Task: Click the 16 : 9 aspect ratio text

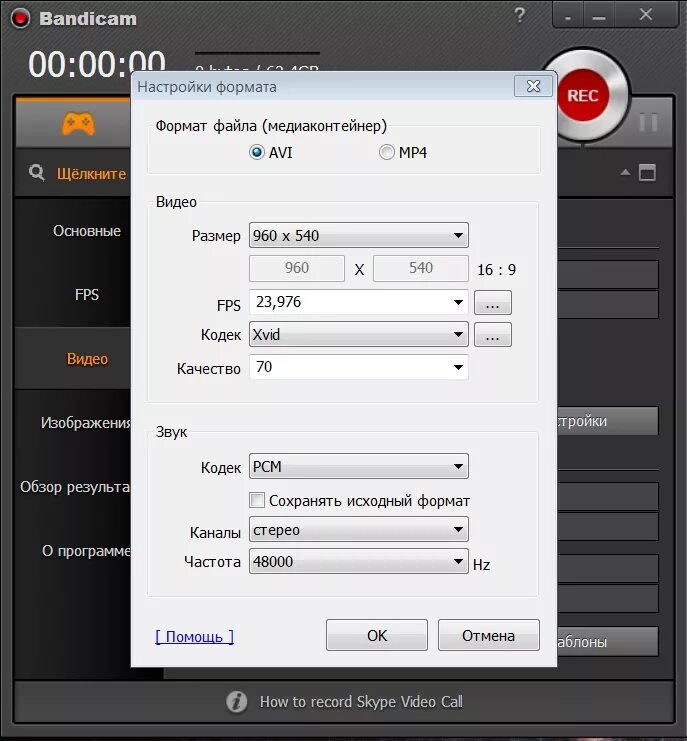Action: pyautogui.click(x=496, y=269)
